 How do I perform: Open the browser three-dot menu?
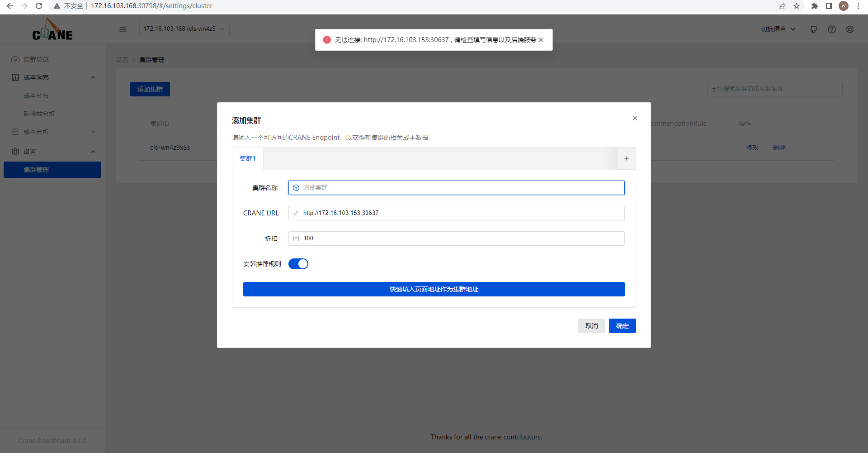858,6
